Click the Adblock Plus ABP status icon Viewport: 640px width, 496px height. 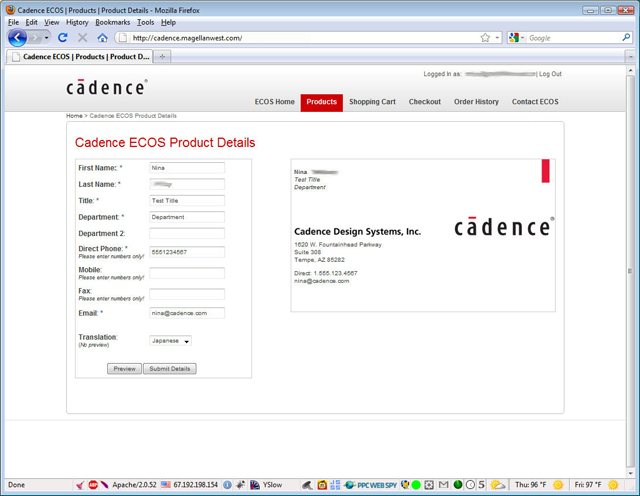pyautogui.click(x=93, y=485)
